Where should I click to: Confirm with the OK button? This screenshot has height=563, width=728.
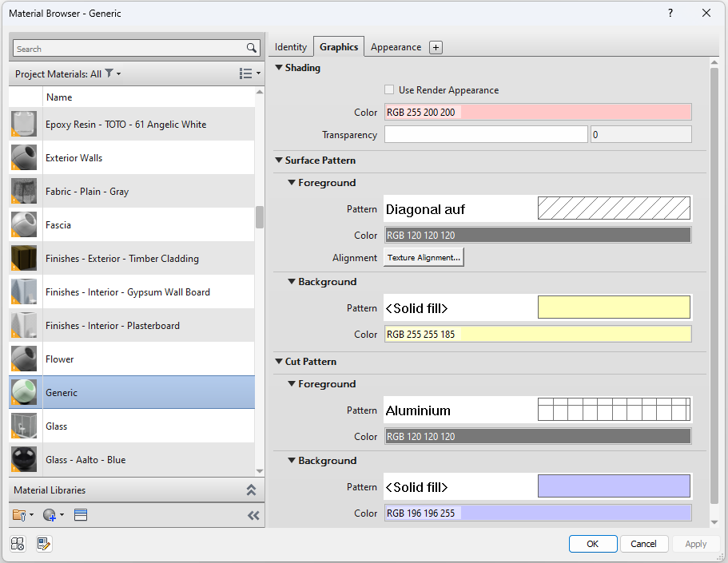[x=593, y=544]
